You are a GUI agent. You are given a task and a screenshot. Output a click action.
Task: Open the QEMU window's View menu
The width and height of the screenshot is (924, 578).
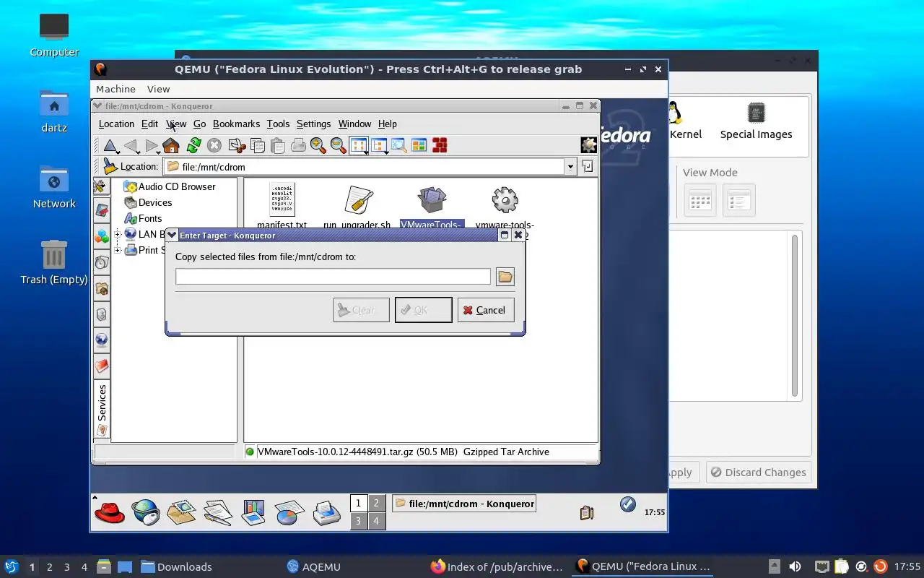coord(158,89)
